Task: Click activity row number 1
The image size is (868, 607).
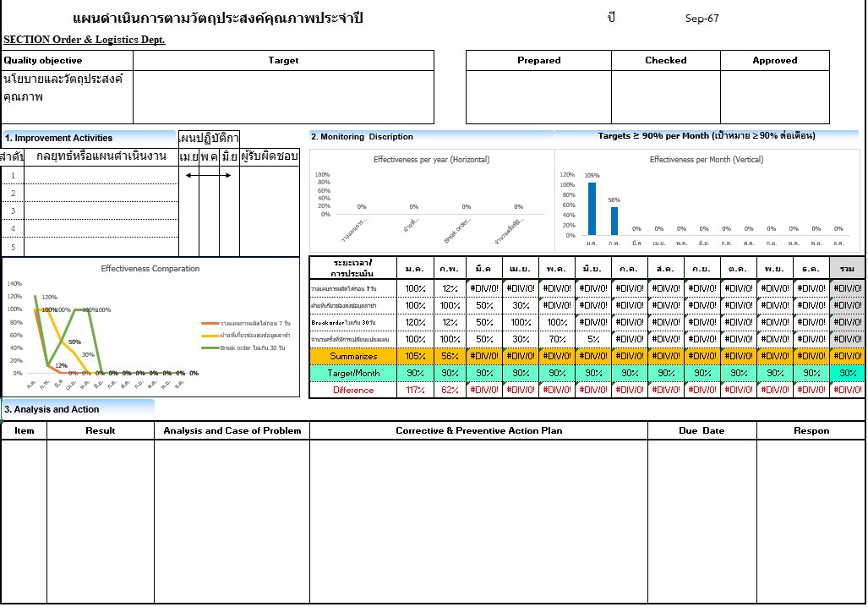Action: [13, 176]
